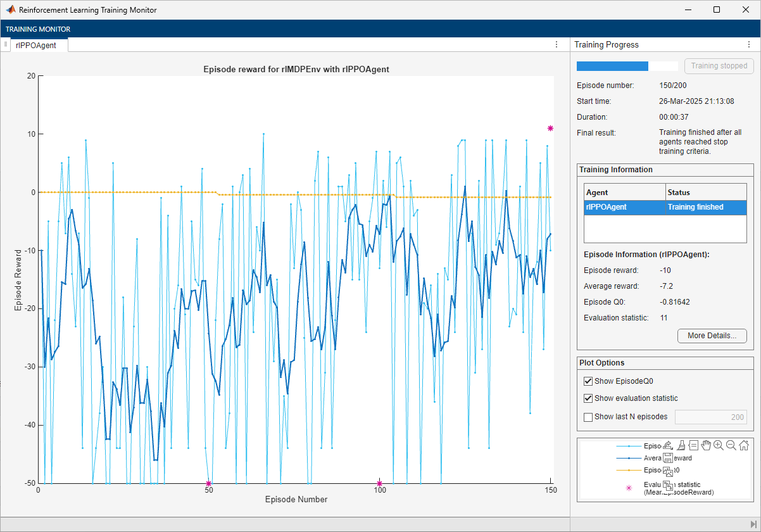Click the Copy as Image icon
The height and width of the screenshot is (532, 761).
point(667,471)
